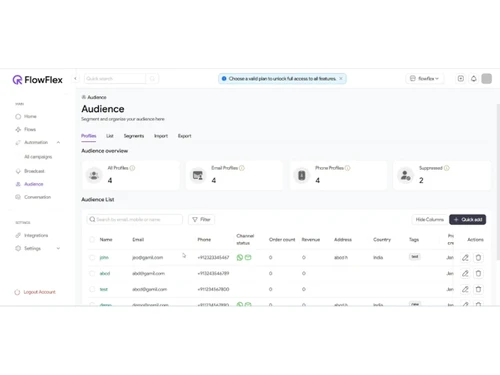Switch to the Export tab
Viewport: 500px width, 375px height.
[184, 136]
